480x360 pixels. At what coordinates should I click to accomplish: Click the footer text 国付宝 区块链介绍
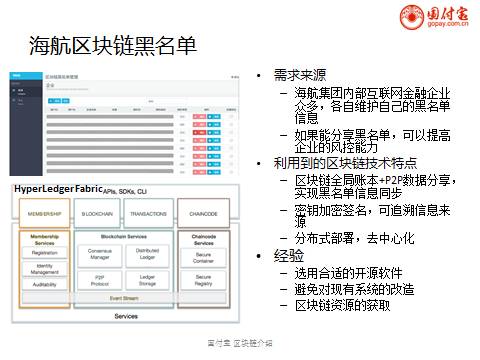[x=240, y=343]
